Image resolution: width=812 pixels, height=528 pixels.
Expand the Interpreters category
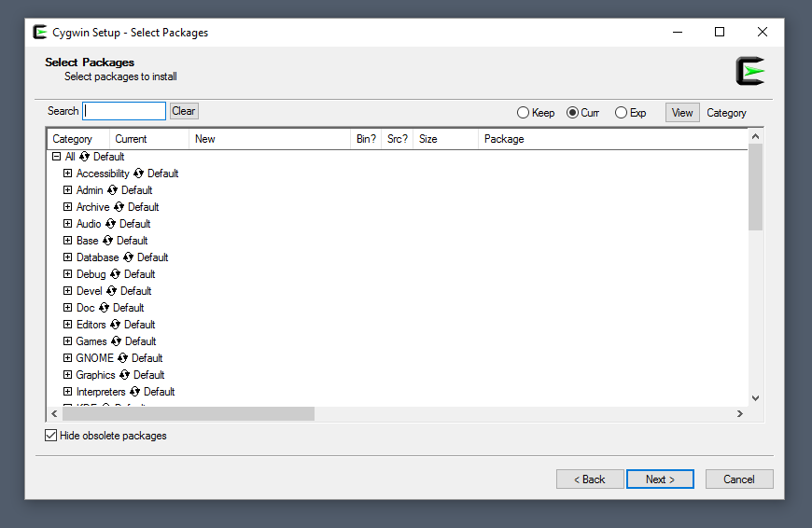tap(67, 392)
